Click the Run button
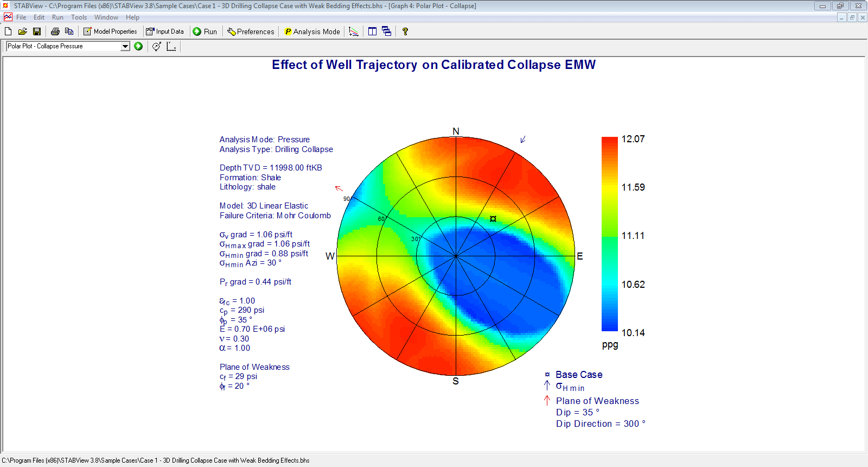 [205, 31]
